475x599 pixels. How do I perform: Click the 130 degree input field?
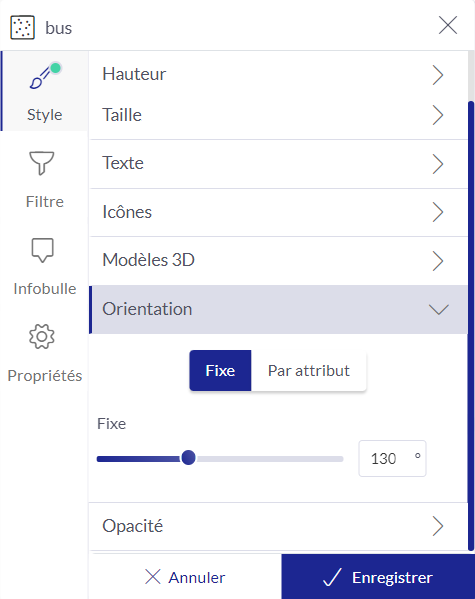392,458
